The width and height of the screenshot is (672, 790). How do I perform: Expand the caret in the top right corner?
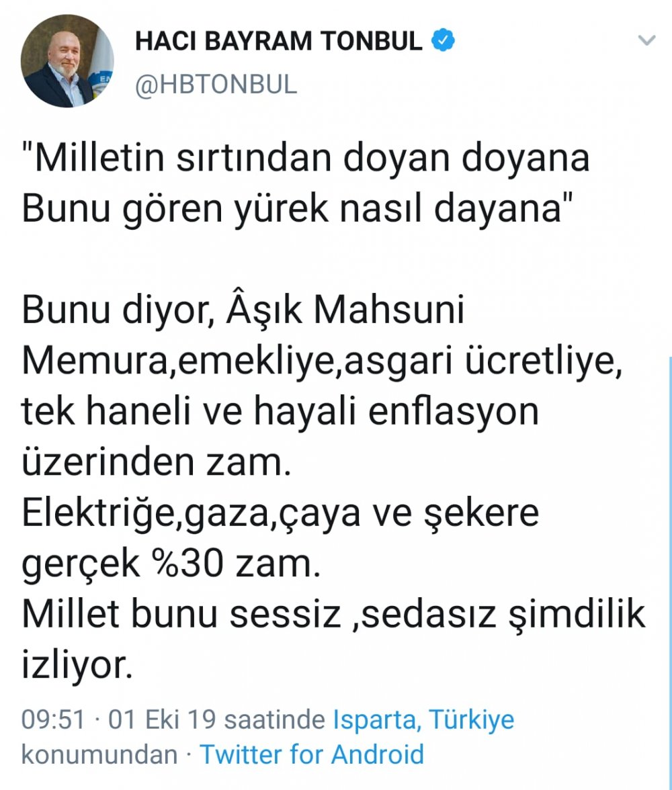pyautogui.click(x=647, y=40)
